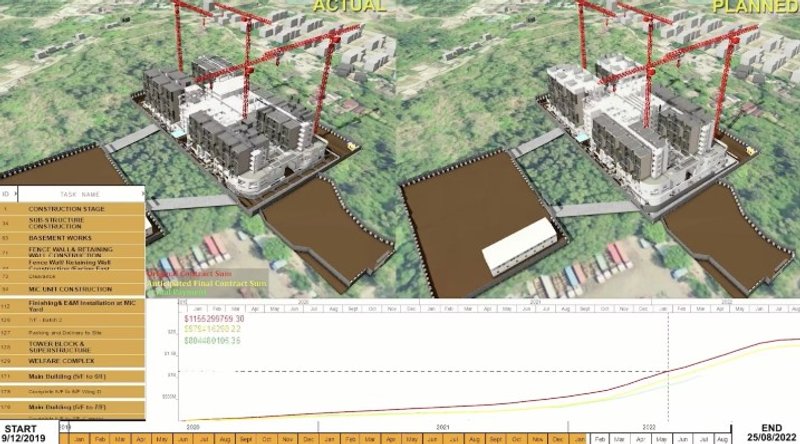The height and width of the screenshot is (444, 800).
Task: Click the Original Contract Sum legend label
Action: pos(190,274)
